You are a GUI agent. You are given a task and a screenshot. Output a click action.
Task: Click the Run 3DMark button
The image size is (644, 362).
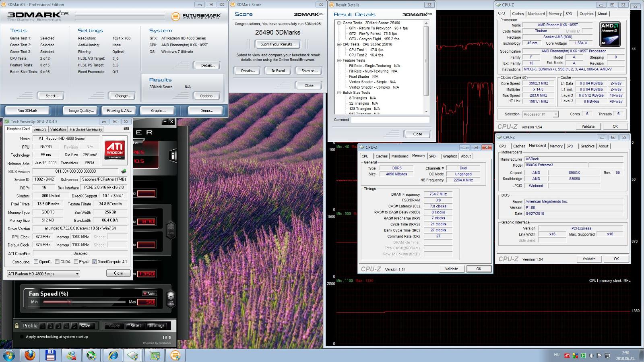coord(27,110)
